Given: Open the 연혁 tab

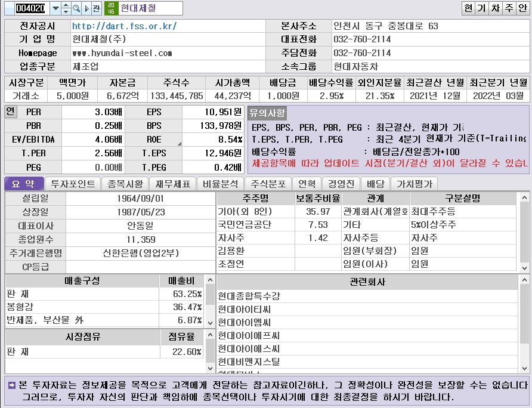Looking at the screenshot, I should [307, 184].
